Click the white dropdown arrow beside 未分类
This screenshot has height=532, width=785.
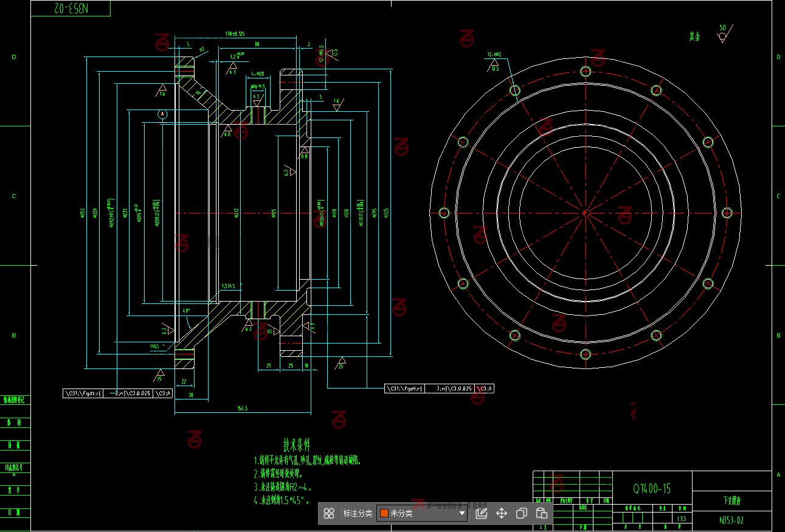[462, 514]
